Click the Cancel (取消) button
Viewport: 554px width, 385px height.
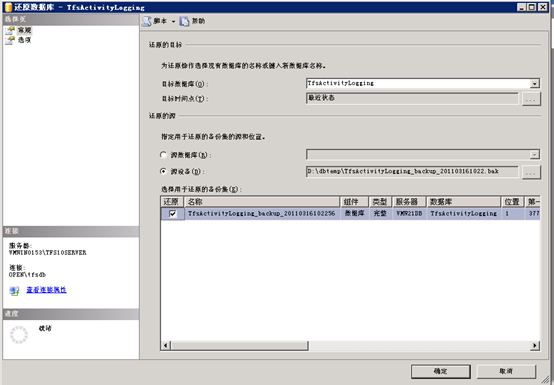point(506,371)
